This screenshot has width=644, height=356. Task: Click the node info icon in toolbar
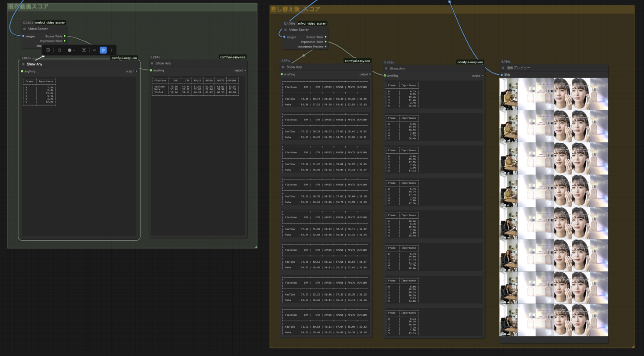point(59,50)
